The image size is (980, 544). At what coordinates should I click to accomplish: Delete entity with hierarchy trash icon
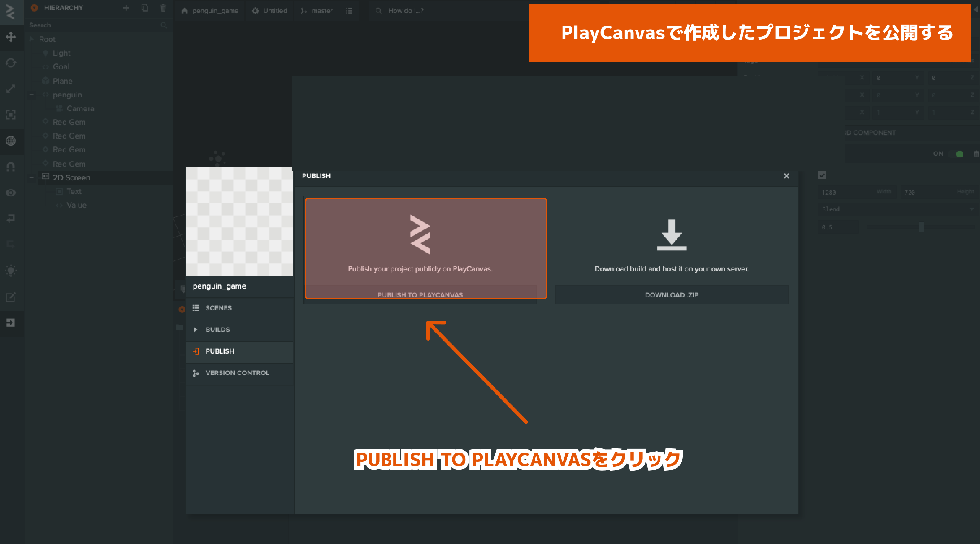coord(163,8)
